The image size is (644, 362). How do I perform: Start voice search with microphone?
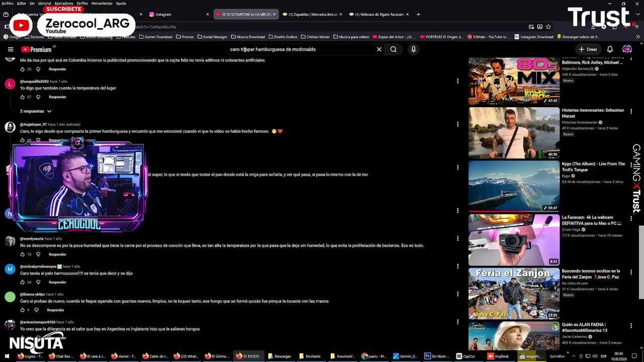(x=413, y=49)
